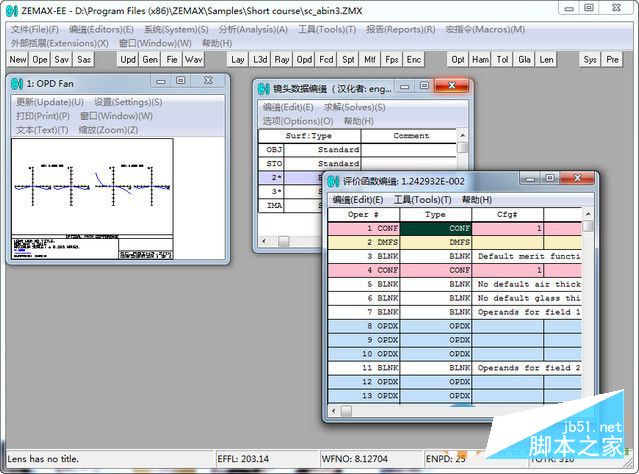Select the OBJ surface row
The height and width of the screenshot is (474, 639).
click(357, 150)
